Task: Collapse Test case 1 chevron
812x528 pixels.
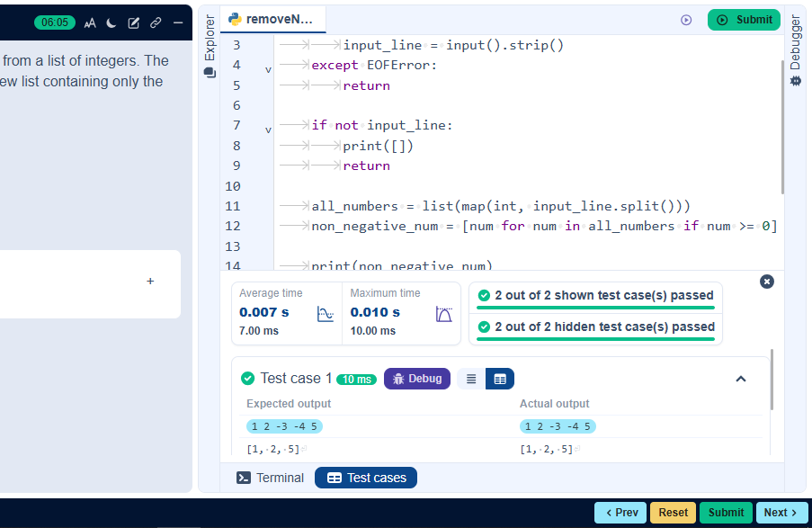Action: [x=741, y=380]
